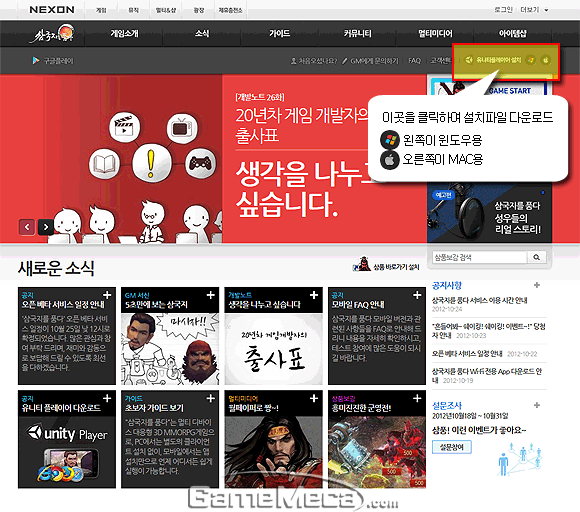The height and width of the screenshot is (512, 580).
Task: Download the Mac Unity Player installer icon
Action: coord(546,60)
